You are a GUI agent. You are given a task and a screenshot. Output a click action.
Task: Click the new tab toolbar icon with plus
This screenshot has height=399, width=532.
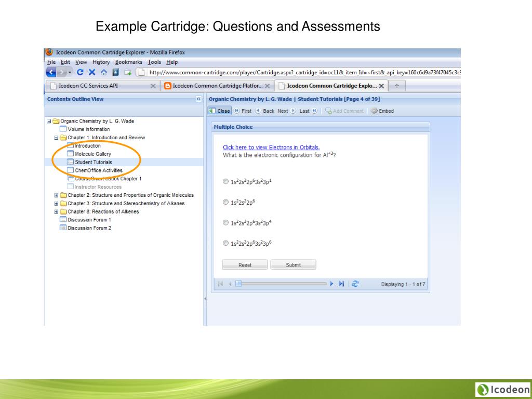pyautogui.click(x=128, y=72)
